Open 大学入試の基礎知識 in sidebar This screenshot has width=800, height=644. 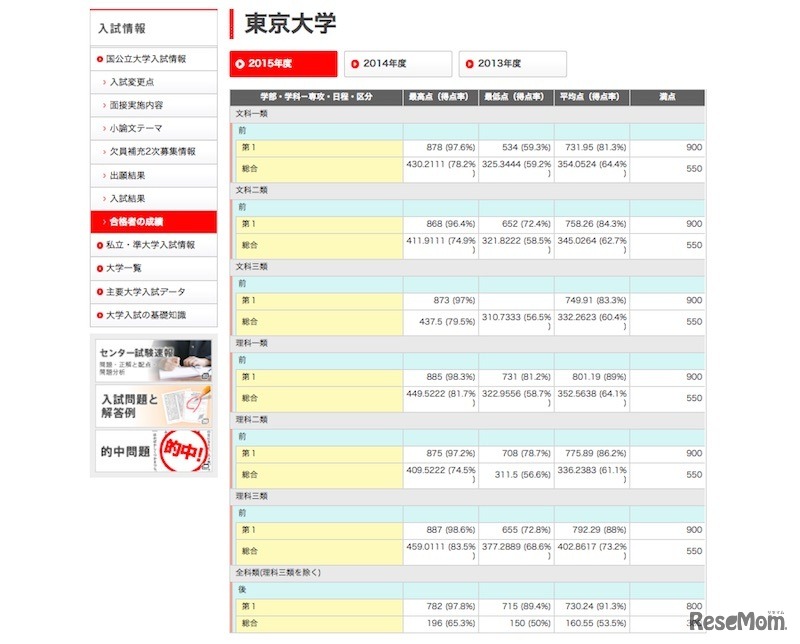(x=154, y=315)
